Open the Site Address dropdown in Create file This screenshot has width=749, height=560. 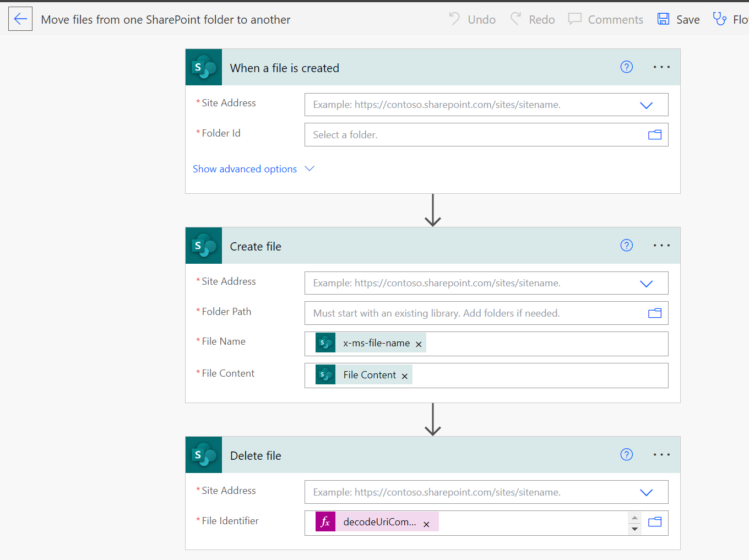point(646,283)
